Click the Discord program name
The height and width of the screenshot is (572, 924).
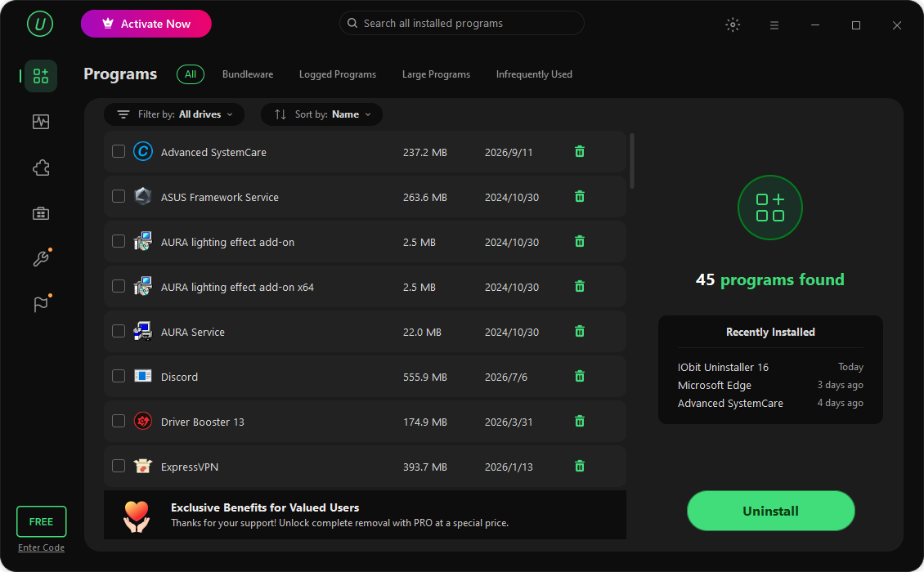point(179,377)
